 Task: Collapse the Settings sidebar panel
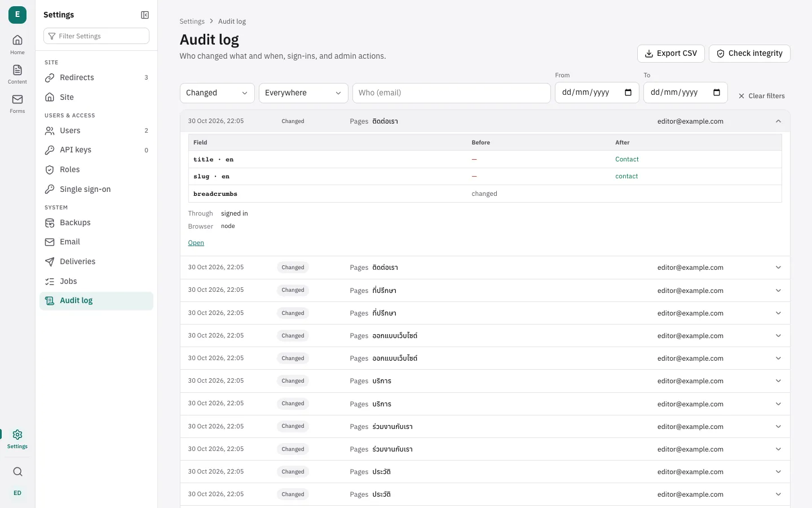click(145, 15)
